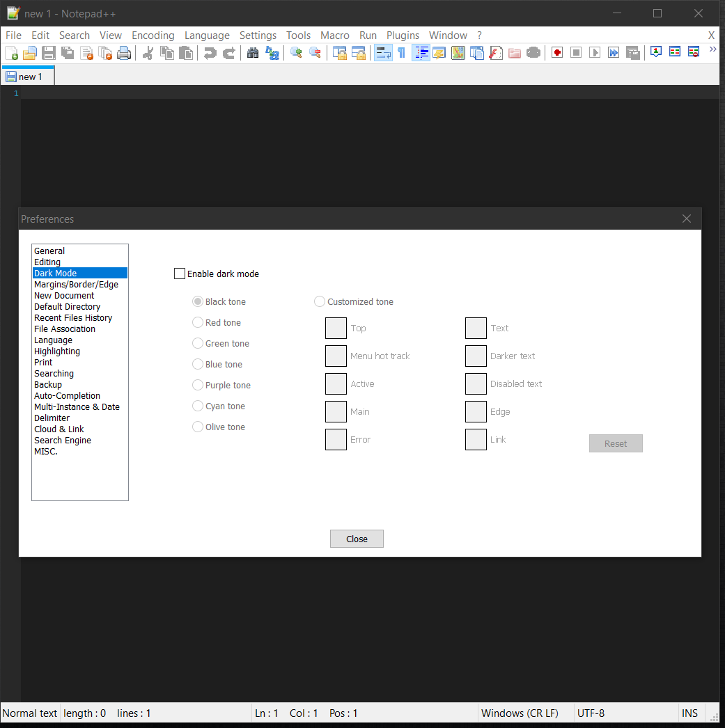Open the Settings menu

coord(258,35)
